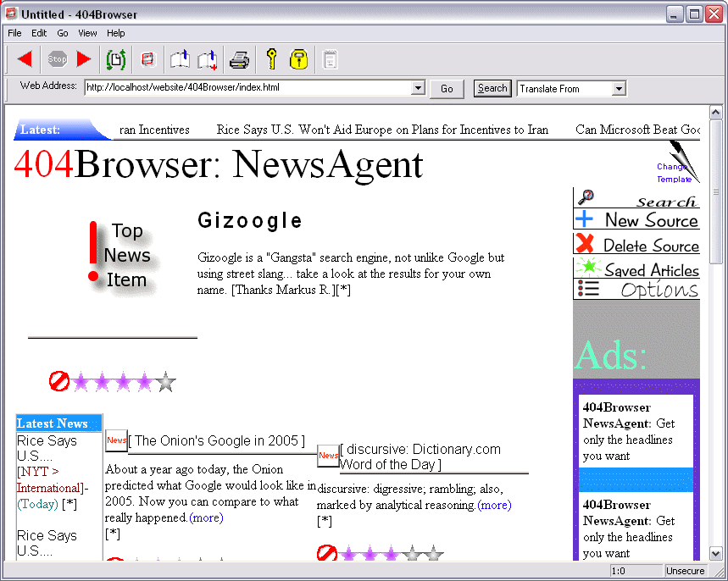Viewport: 728px width, 581px height.
Task: Open the Help menu
Action: coord(115,33)
